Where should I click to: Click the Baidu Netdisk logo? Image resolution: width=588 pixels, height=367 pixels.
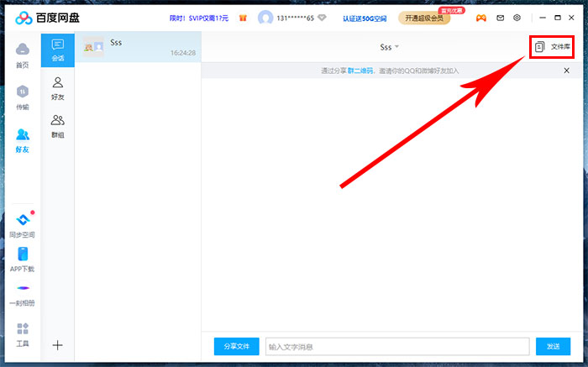click(48, 18)
